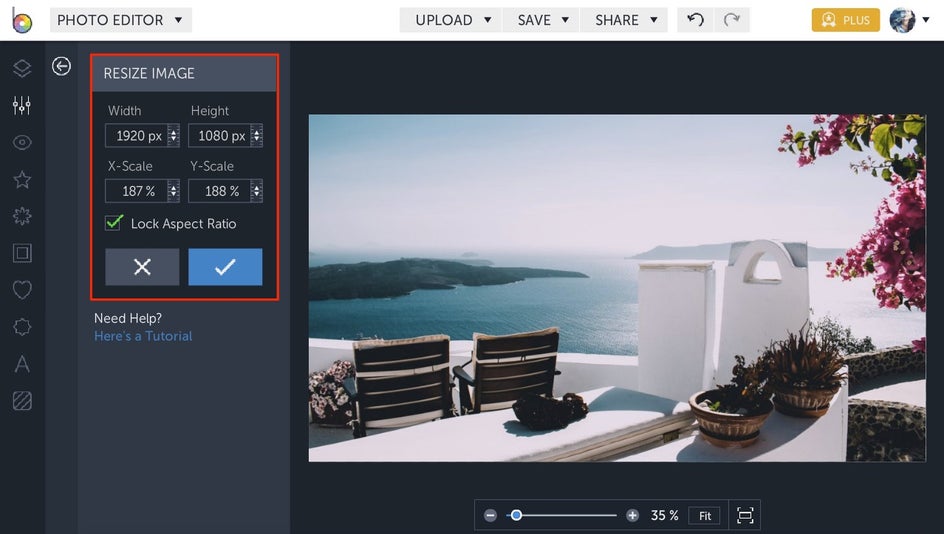Image resolution: width=944 pixels, height=534 pixels.
Task: Open the Save dropdown menu
Action: pyautogui.click(x=541, y=20)
